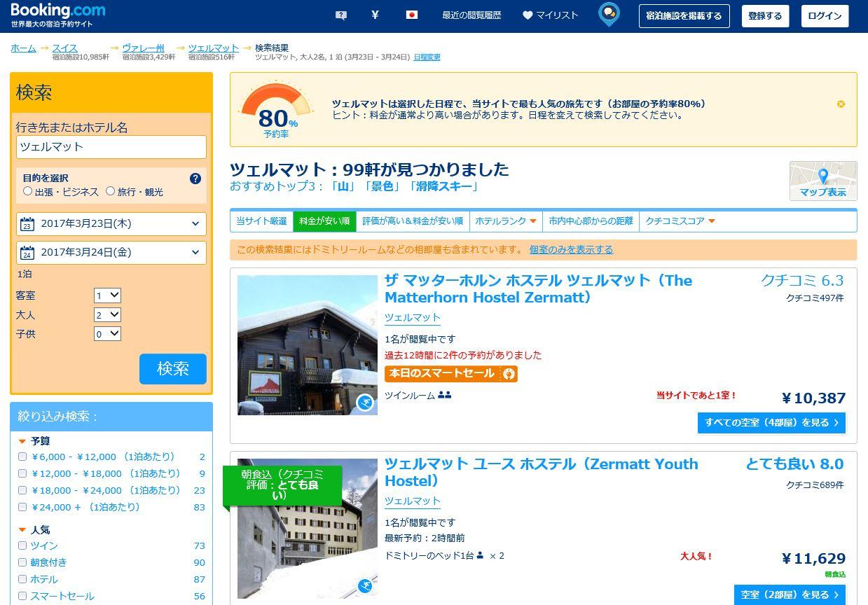The image size is (868, 605).
Task: Open the customer help chat icon
Action: click(x=341, y=15)
